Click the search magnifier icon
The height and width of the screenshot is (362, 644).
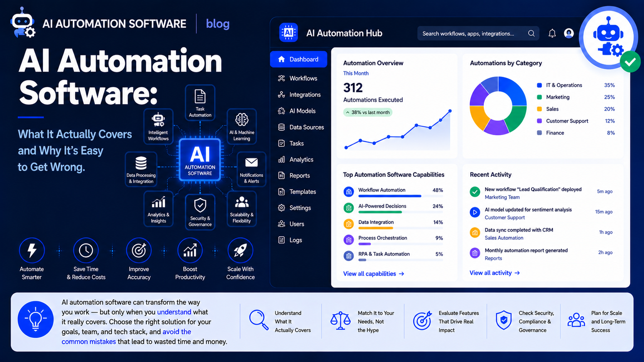coord(531,33)
